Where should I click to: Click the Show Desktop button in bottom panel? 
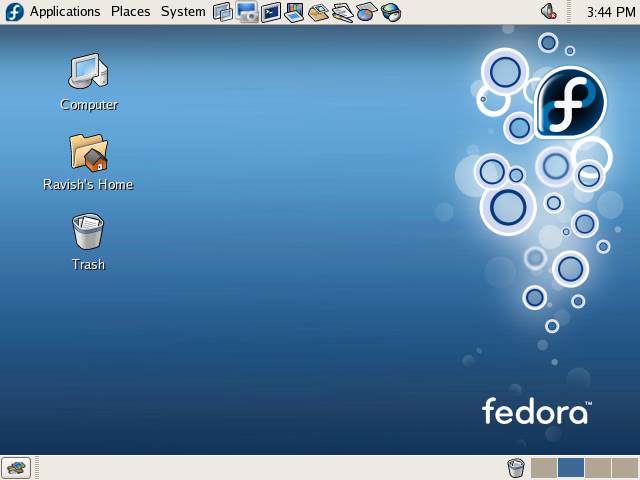coord(16,467)
